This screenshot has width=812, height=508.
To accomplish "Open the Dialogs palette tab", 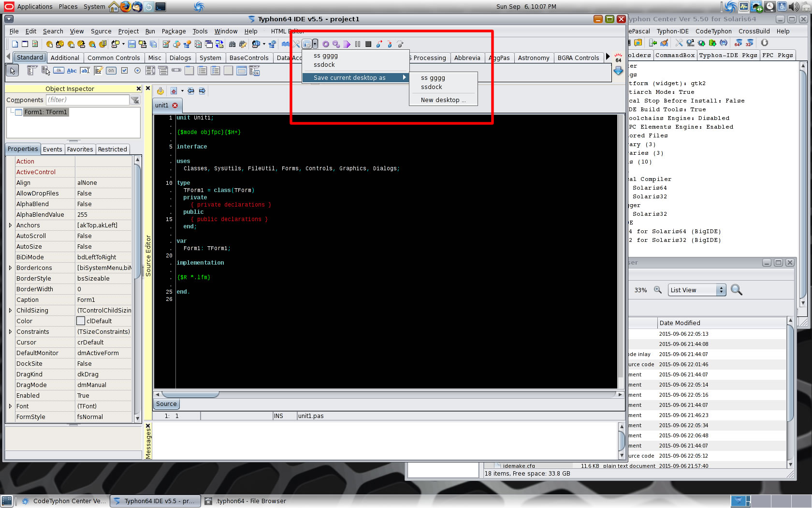I will [x=180, y=58].
